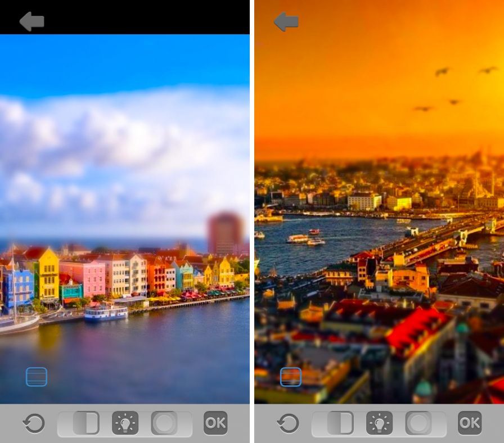Tap the blurred tall building on the horizon
The height and width of the screenshot is (443, 504).
(x=225, y=230)
